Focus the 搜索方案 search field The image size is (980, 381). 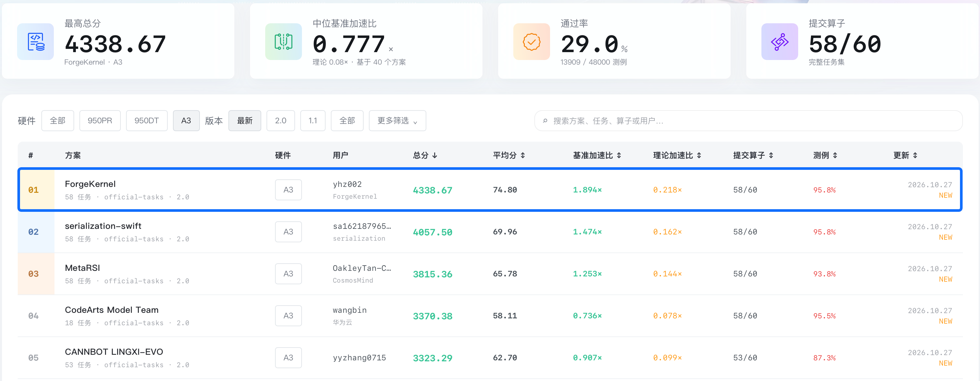click(748, 121)
